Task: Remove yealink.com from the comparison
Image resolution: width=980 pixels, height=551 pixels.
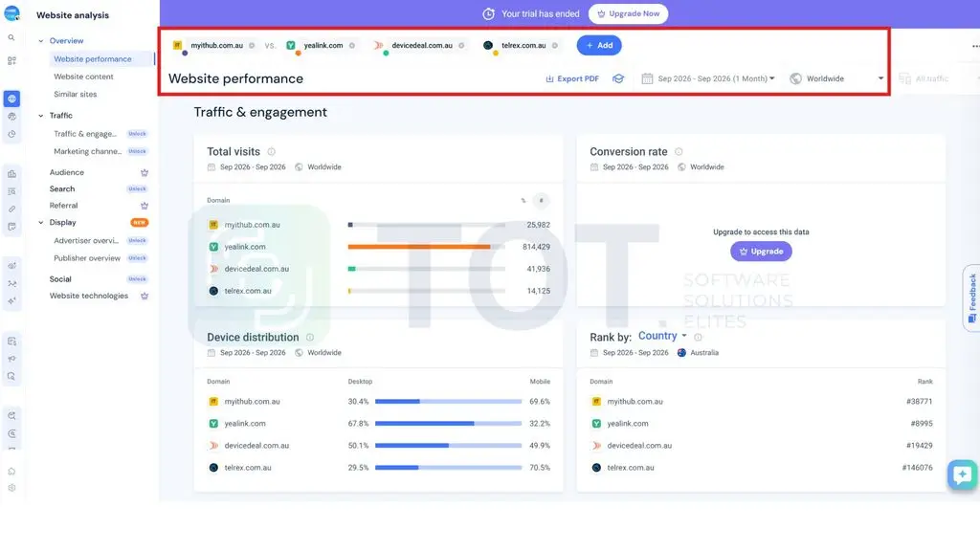Action: (x=352, y=46)
